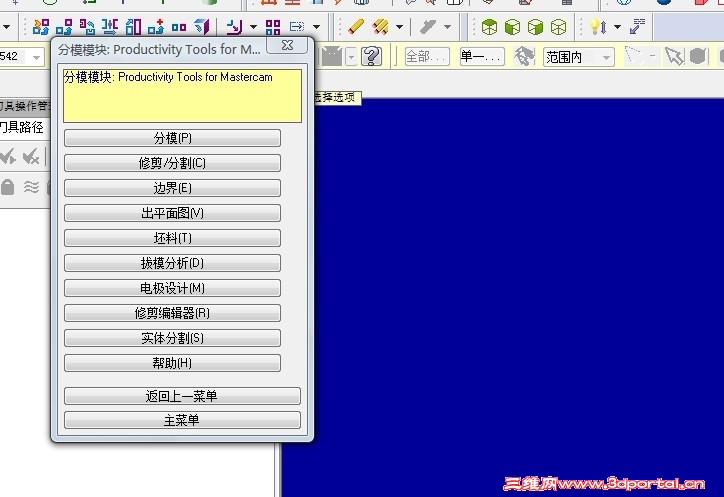This screenshot has width=724, height=497.
Task: Click the arrow with text lines icon
Action: pyautogui.click(x=638, y=26)
